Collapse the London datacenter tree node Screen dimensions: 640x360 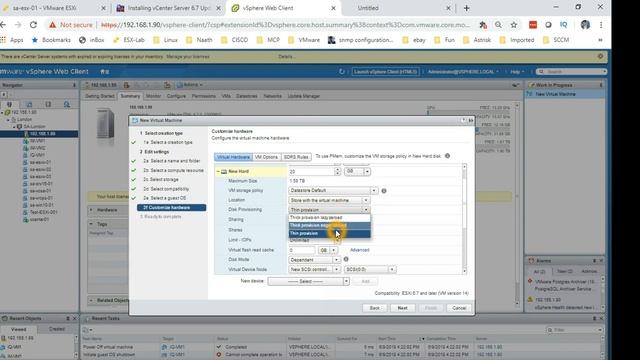[x=8, y=120]
